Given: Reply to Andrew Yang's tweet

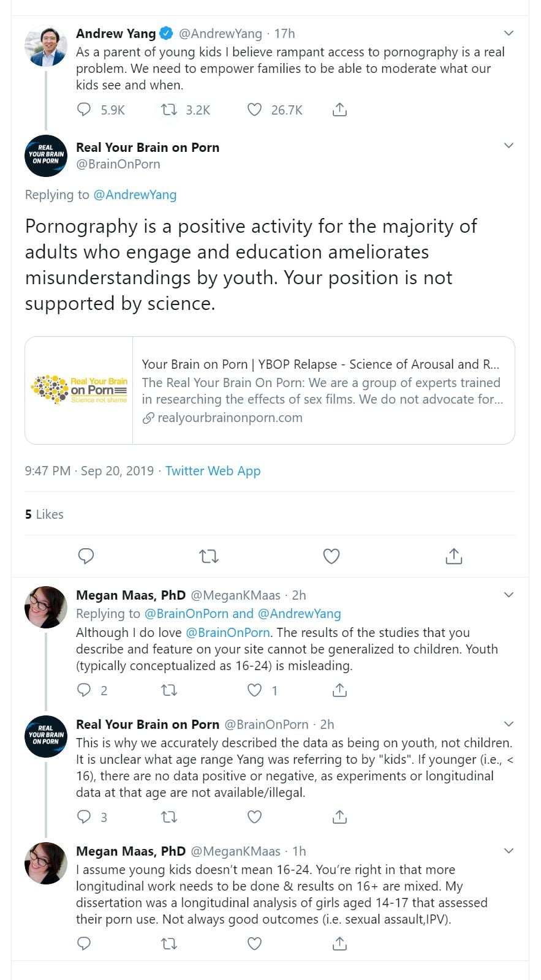Looking at the screenshot, I should 85,110.
